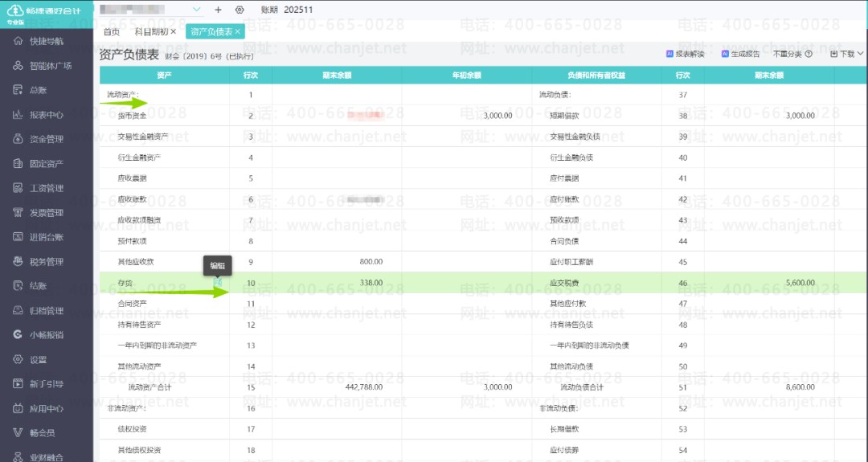The image size is (868, 462).
Task: Click the 货币资金 row label
Action: coord(132,116)
